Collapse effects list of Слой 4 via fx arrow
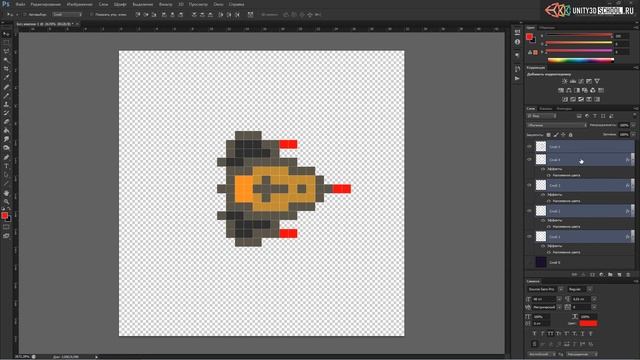 (x=632, y=160)
